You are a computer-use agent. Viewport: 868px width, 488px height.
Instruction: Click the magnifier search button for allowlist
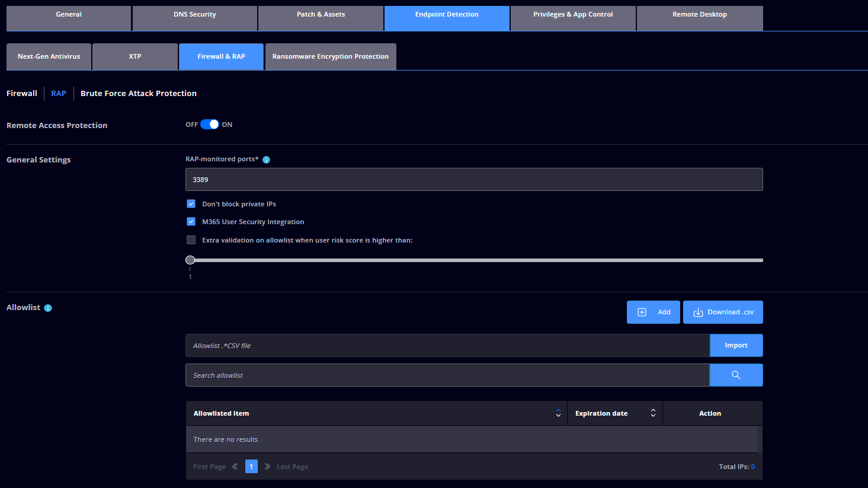pyautogui.click(x=736, y=375)
